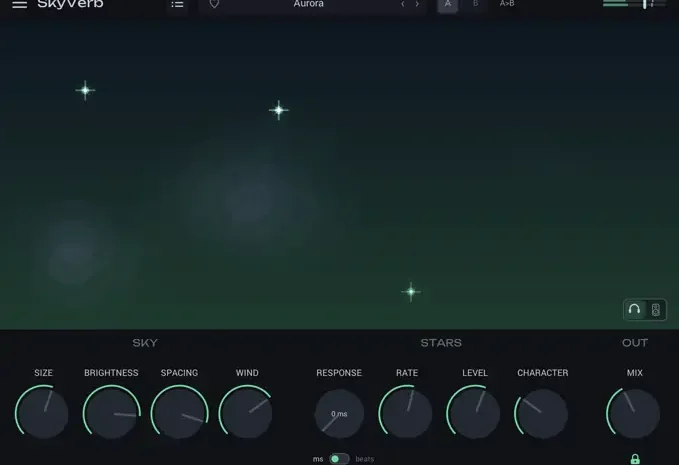Select the star near the bottom of the sky
The width and height of the screenshot is (679, 465).
click(411, 292)
